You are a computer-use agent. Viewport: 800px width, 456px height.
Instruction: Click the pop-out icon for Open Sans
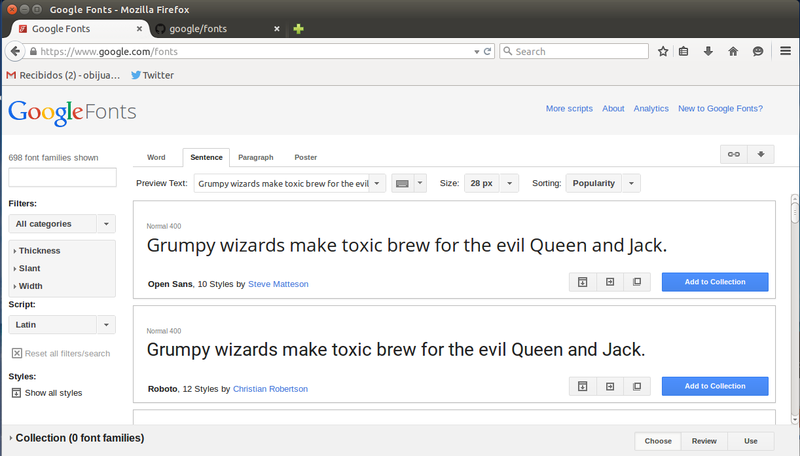(636, 282)
